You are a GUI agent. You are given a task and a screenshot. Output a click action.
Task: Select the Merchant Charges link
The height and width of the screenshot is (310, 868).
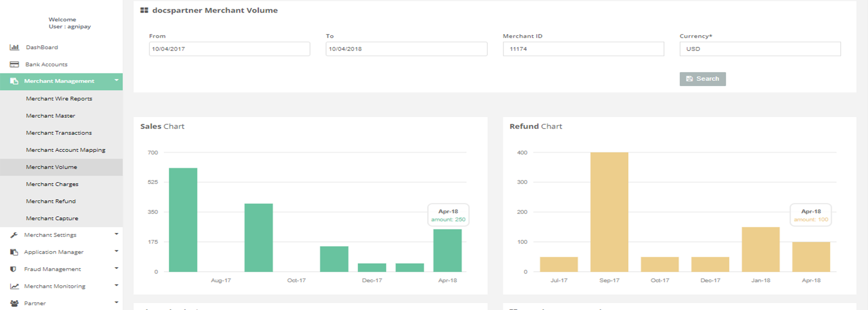click(52, 184)
